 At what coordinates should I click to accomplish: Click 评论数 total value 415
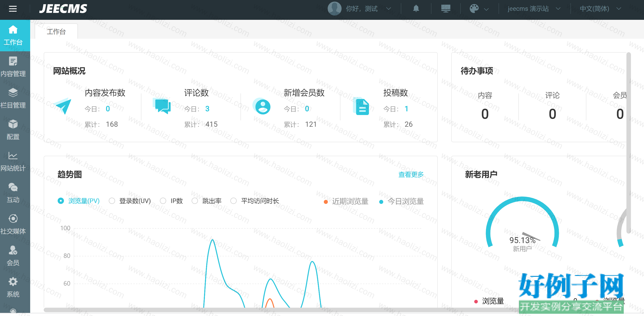211,124
